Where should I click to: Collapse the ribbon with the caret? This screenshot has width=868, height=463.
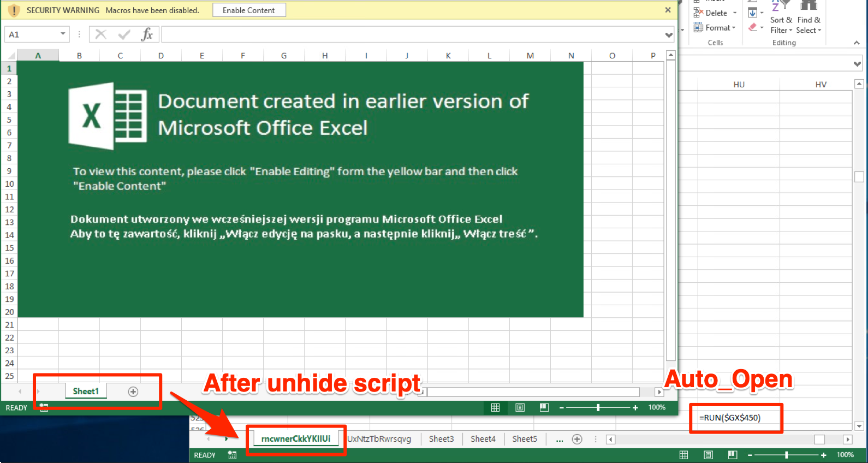click(857, 43)
